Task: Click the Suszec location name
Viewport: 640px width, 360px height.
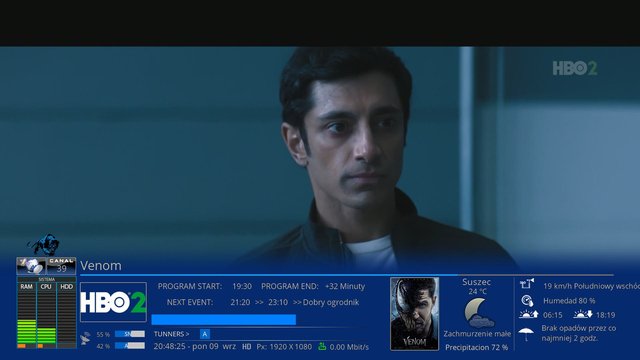Action: (x=476, y=282)
